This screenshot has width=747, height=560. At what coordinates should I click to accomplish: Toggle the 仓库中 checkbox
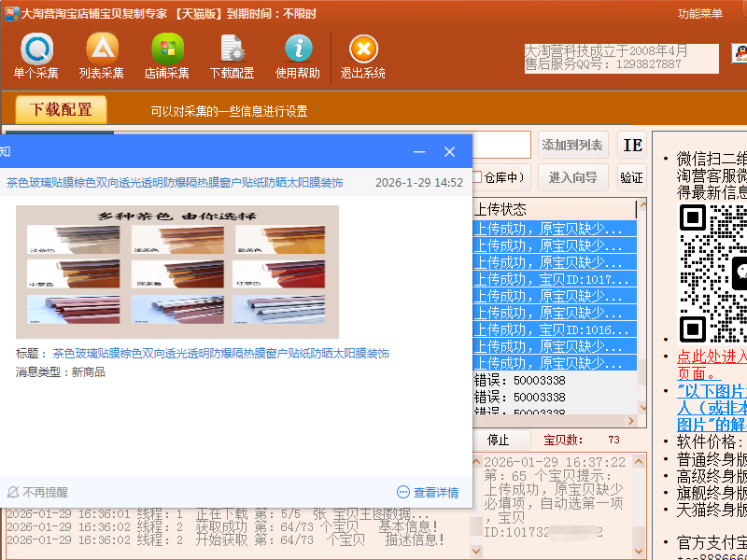[478, 177]
